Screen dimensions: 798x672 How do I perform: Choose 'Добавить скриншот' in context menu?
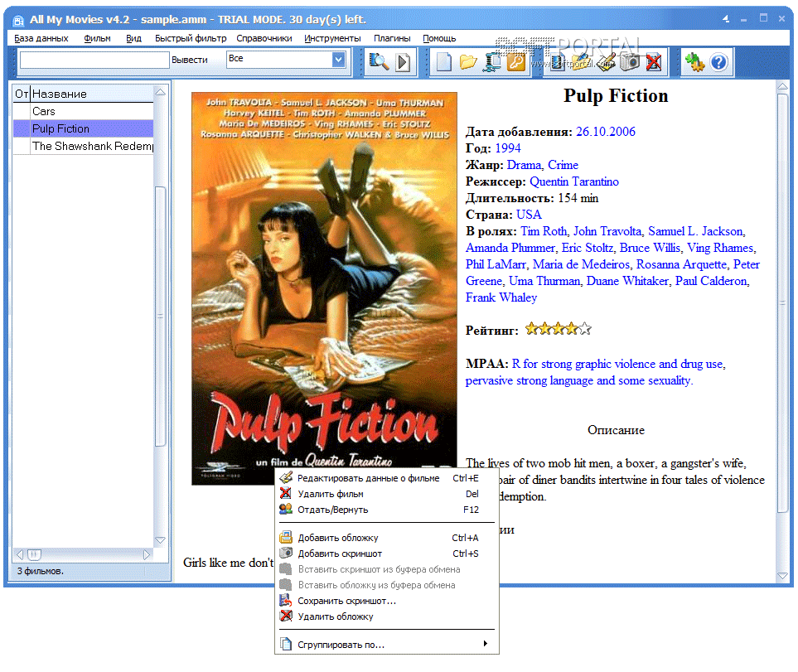click(x=387, y=554)
